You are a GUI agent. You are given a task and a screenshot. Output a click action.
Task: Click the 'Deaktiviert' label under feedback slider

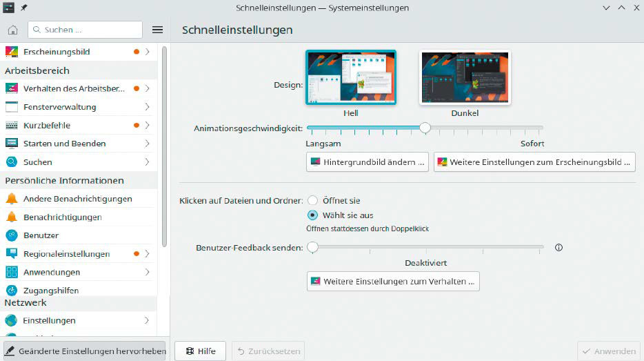pyautogui.click(x=426, y=263)
